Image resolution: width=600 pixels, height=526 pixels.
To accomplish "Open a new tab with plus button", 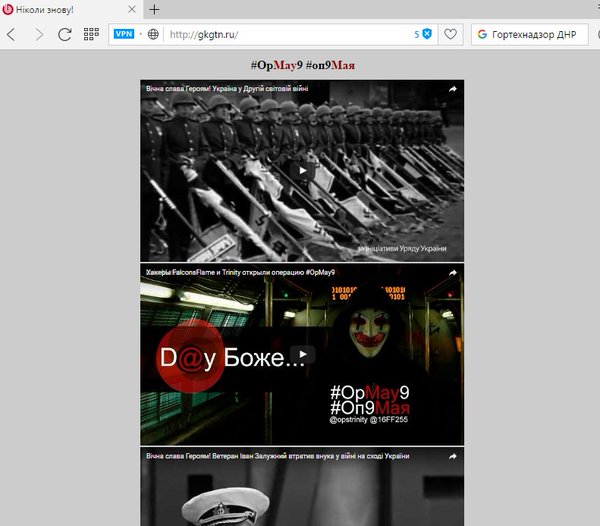I will coord(154,10).
